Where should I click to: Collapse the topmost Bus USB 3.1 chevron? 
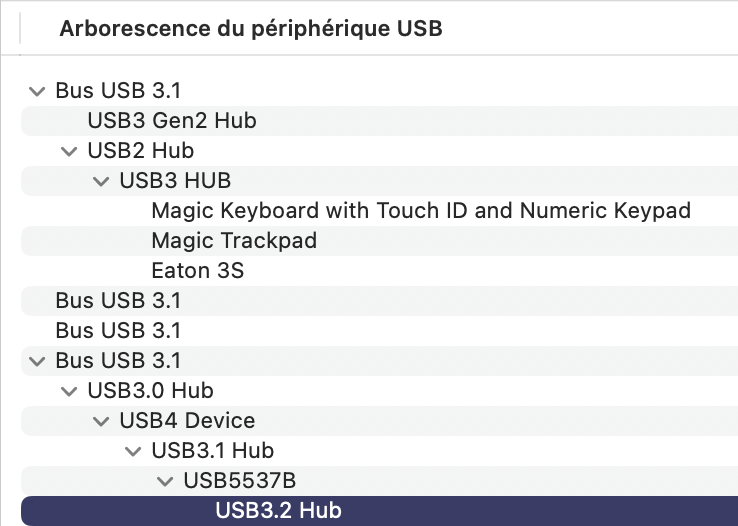tap(37, 91)
